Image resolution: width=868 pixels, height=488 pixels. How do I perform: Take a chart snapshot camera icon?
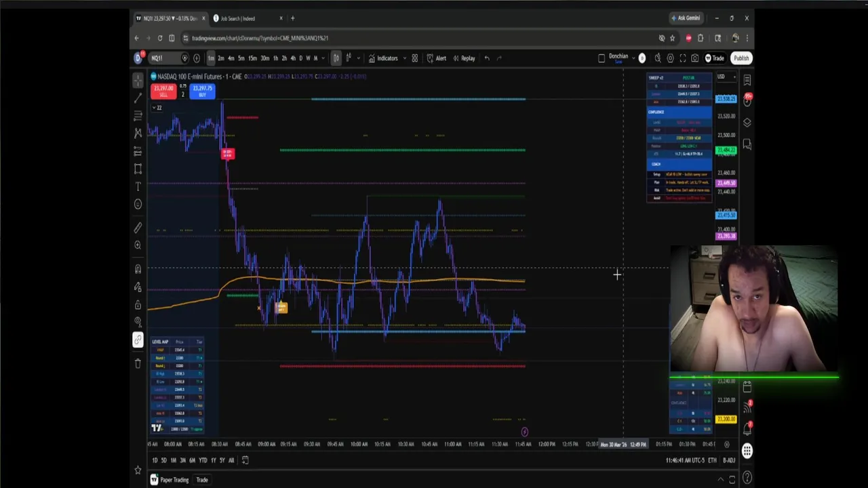click(x=695, y=58)
